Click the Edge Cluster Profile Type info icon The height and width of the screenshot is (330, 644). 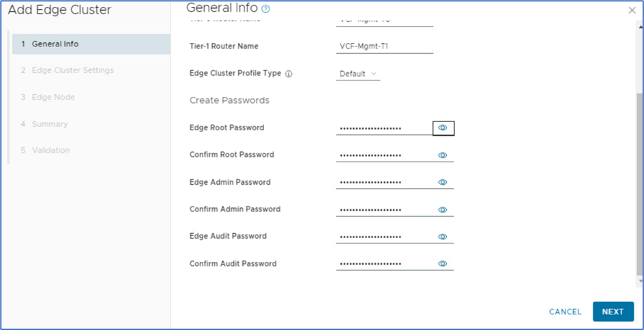289,74
